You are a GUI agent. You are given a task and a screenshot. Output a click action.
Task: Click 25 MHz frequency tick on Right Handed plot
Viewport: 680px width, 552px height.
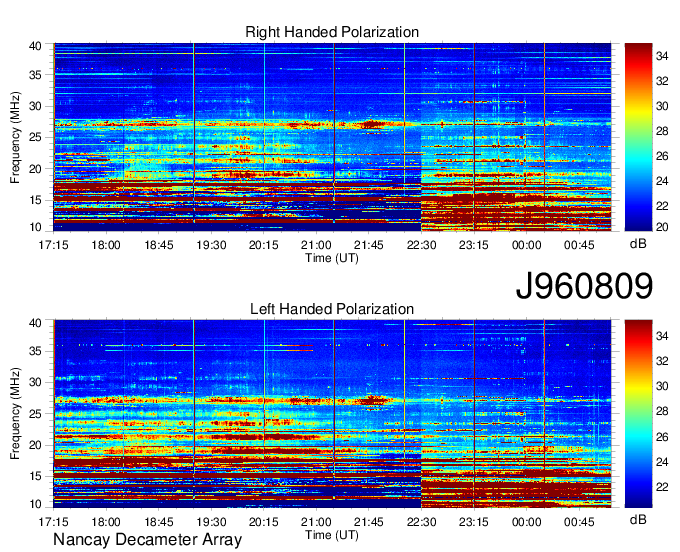(36, 137)
